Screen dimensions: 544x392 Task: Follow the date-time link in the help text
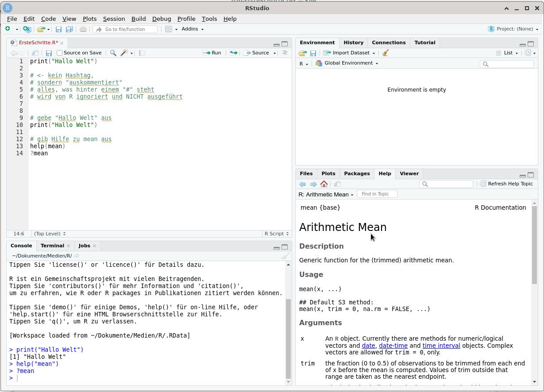pyautogui.click(x=393, y=346)
